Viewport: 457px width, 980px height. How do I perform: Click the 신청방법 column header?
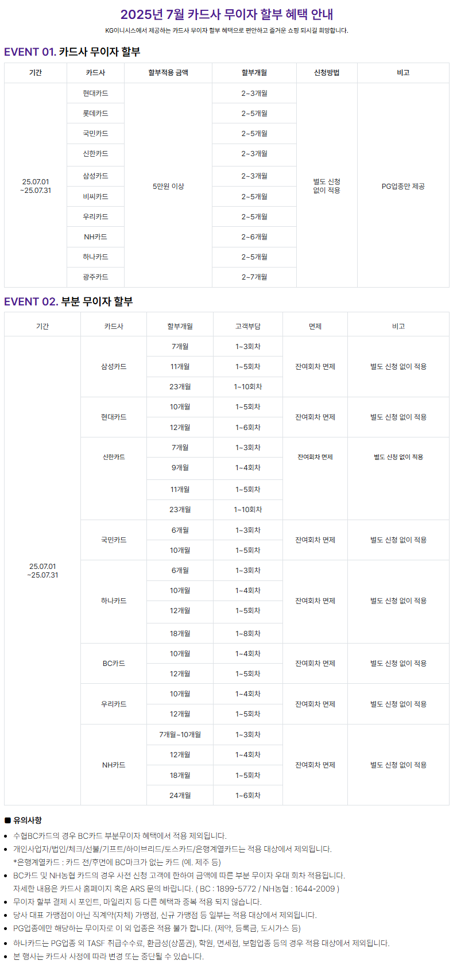[327, 72]
